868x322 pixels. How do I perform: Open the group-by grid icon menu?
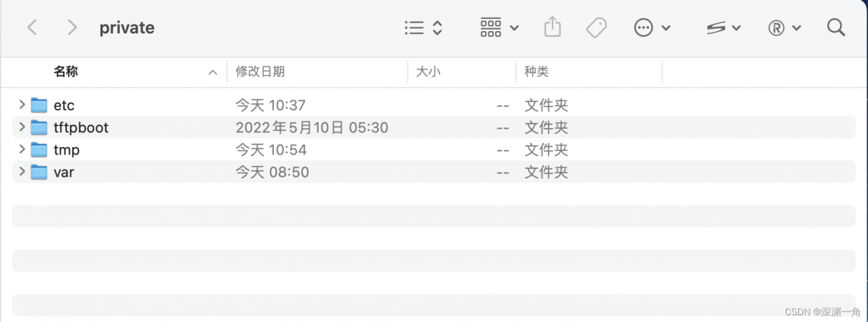point(499,28)
